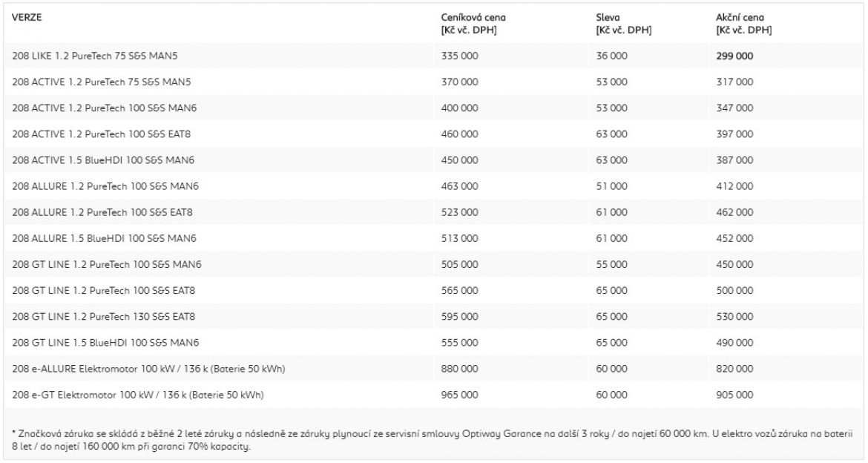Viewport: 868px width, 463px height.
Task: Select the 208 e-ALLURE Elektromotor row
Action: click(x=433, y=368)
